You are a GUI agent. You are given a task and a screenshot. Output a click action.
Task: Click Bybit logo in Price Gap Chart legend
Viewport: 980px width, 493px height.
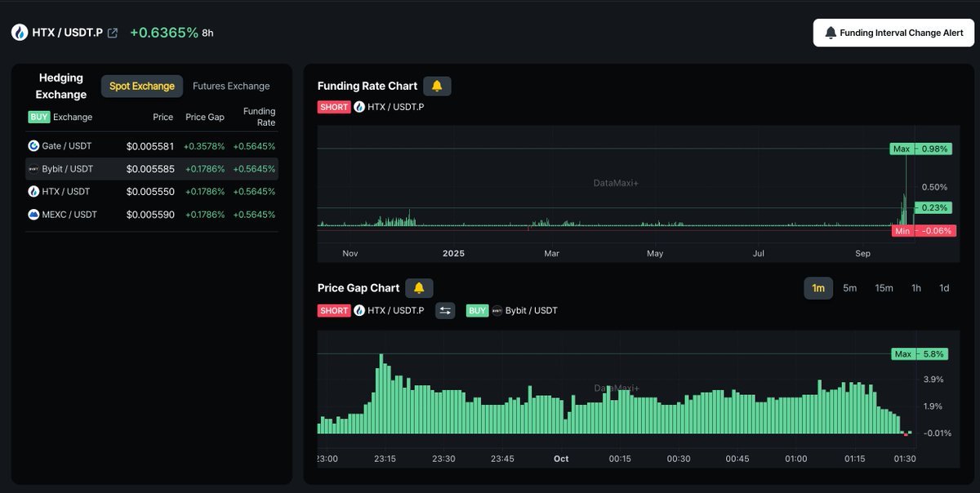(497, 310)
